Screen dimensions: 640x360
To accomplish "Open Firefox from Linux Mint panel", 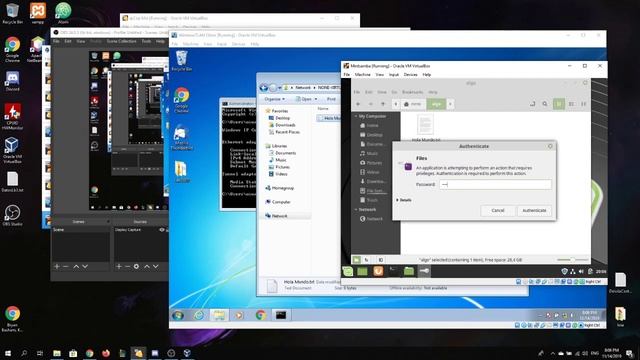I will (378, 271).
